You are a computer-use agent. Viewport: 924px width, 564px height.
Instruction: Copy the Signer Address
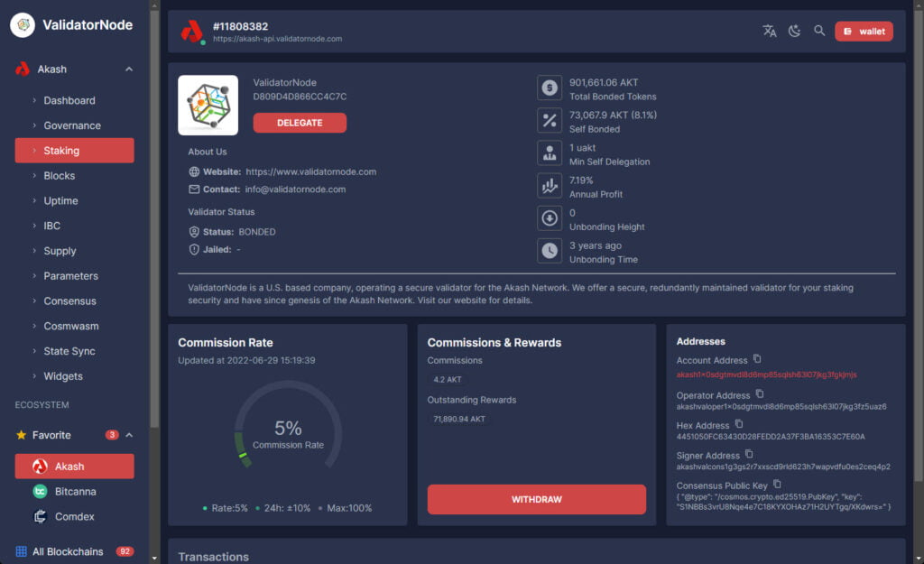[x=749, y=454]
